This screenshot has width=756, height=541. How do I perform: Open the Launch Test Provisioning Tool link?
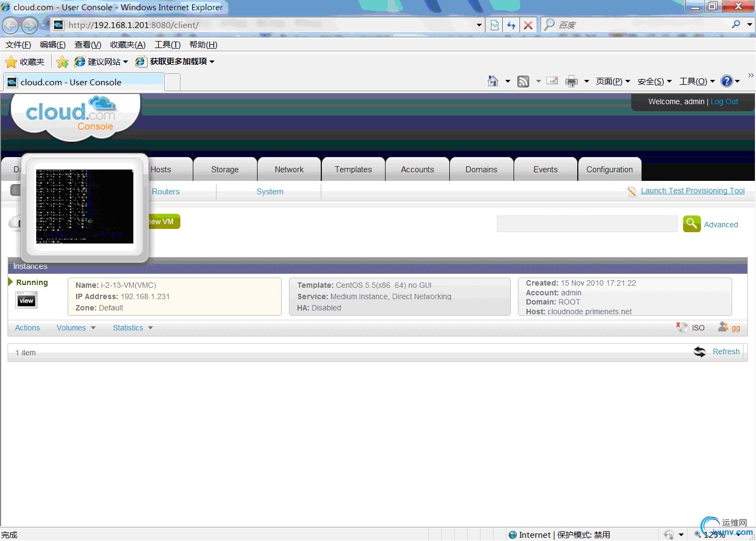(693, 191)
